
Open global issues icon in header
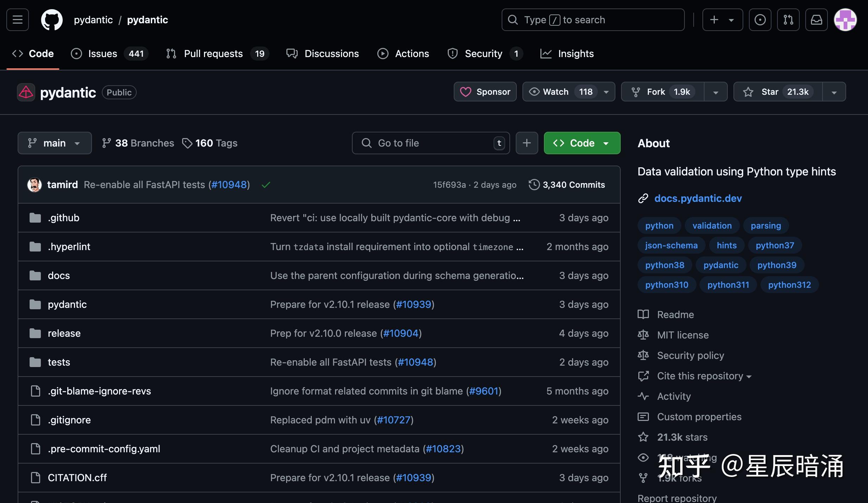point(760,20)
